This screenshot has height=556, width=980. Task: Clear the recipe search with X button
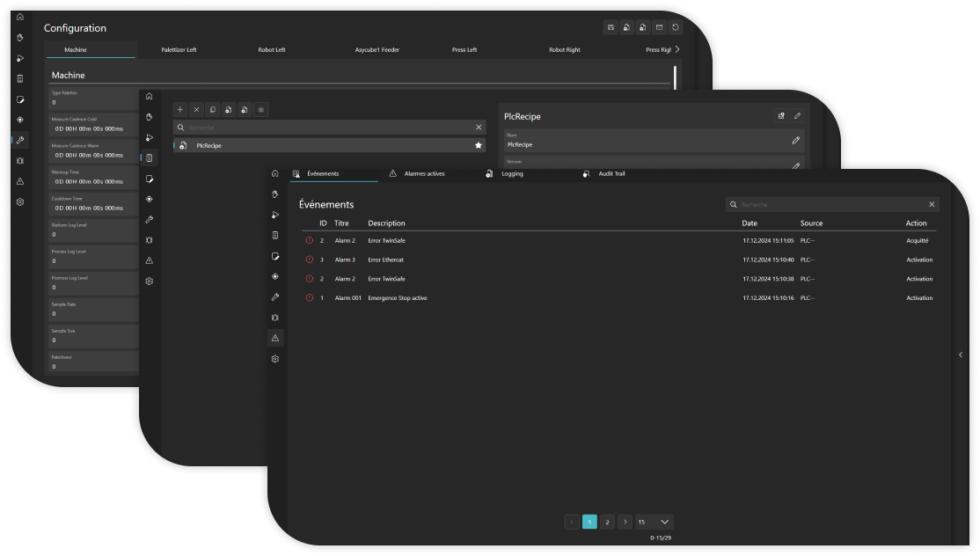(479, 128)
